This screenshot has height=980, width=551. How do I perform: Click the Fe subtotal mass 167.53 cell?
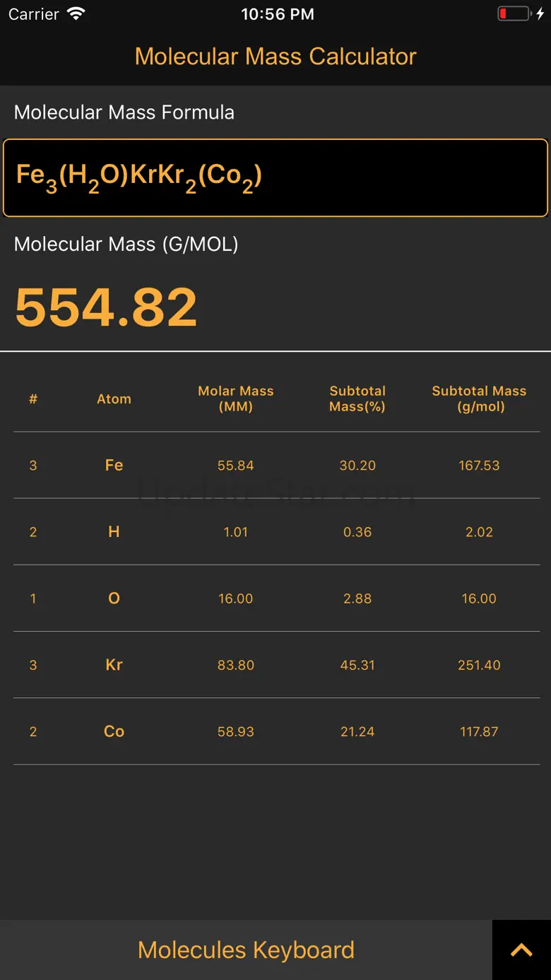point(479,466)
